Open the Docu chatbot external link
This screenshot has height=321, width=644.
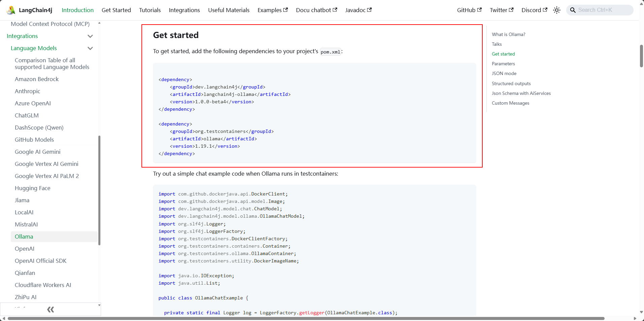tap(316, 10)
